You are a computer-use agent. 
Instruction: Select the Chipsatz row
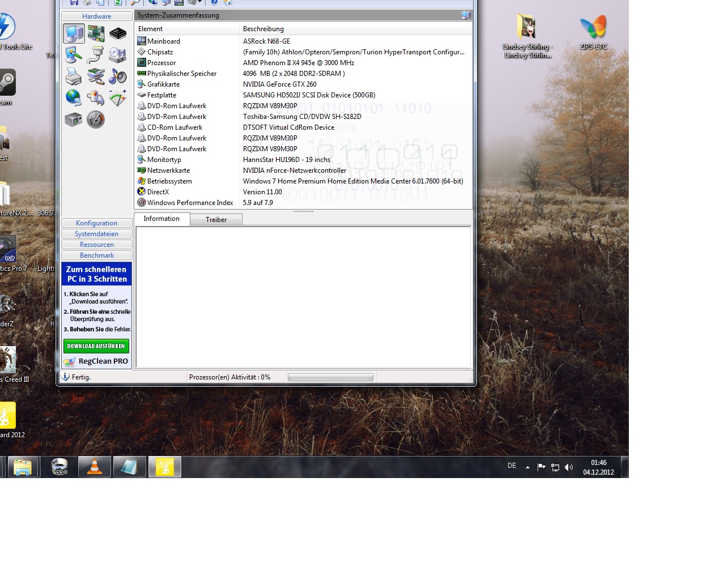[303, 52]
